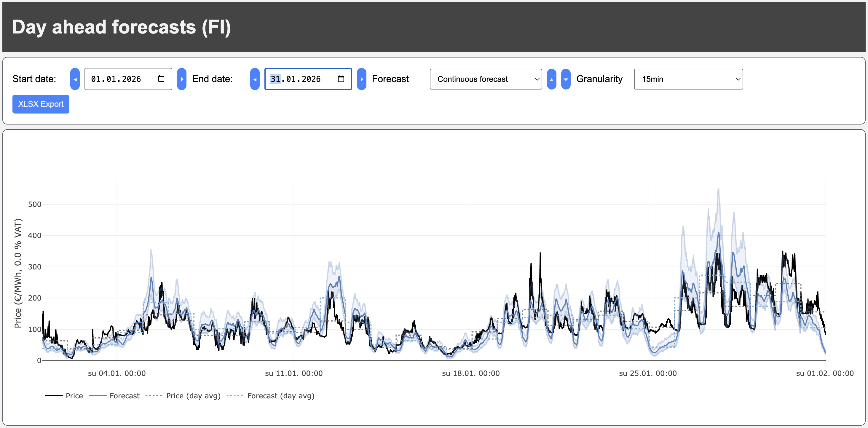Image resolution: width=868 pixels, height=428 pixels.
Task: Open the 15min granularity dropdown
Action: click(688, 79)
